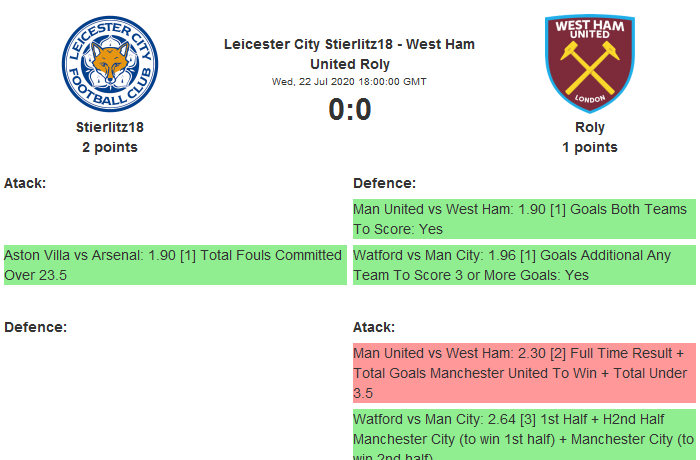Click the West Ham United crest

pyautogui.click(x=589, y=64)
